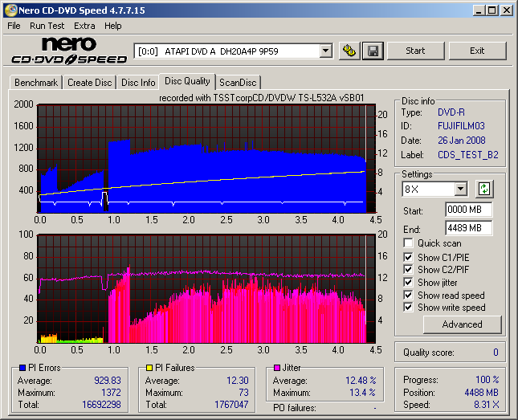
Task: Click the save floppy disk icon
Action: pos(373,51)
